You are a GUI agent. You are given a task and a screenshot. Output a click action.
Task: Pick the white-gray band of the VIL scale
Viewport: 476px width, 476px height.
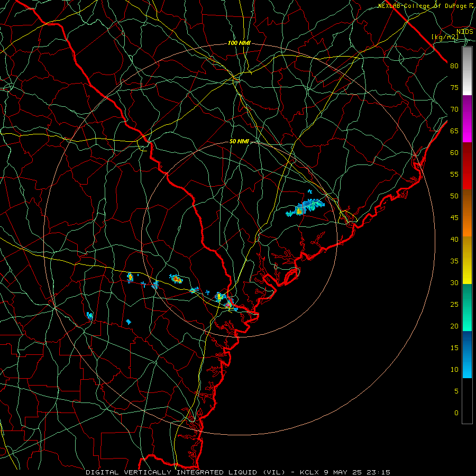click(x=467, y=71)
